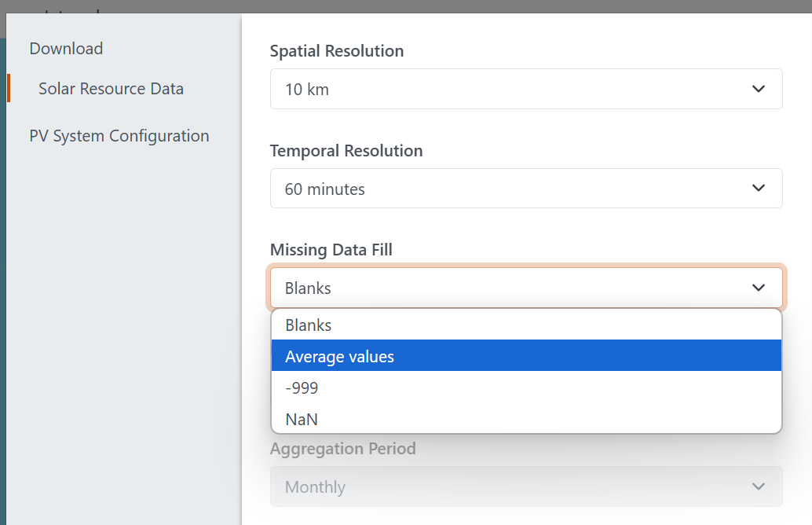Click the chevron arrow in Temporal Resolution field
Viewport: 812px width, 525px height.
click(x=758, y=188)
